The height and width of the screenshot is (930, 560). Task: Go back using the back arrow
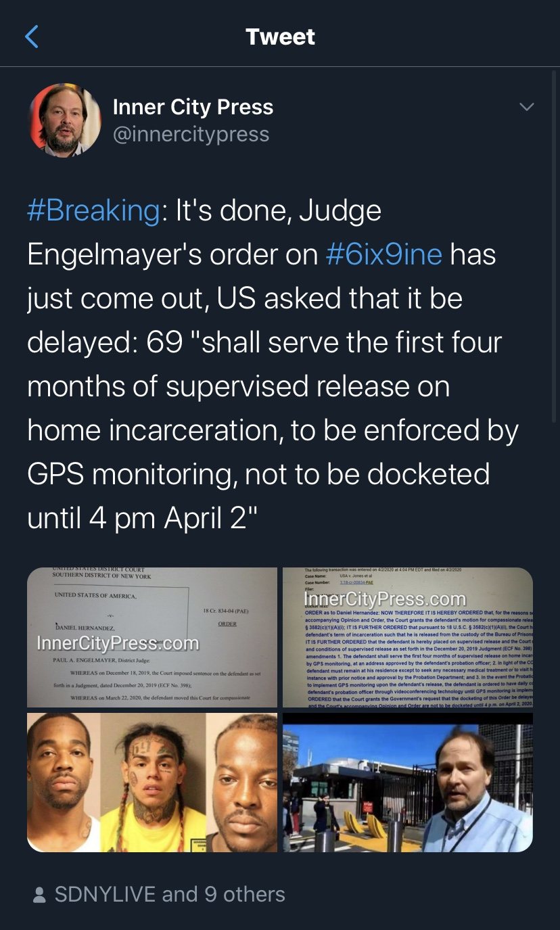(x=32, y=37)
